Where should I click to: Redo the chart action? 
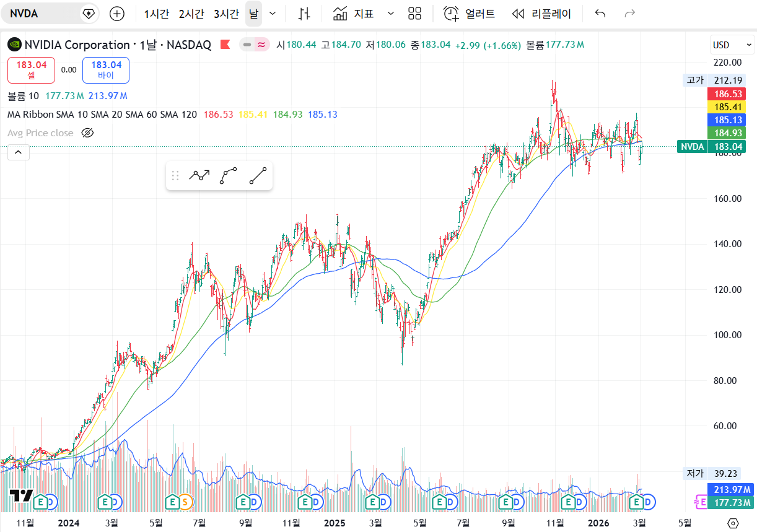tap(630, 14)
